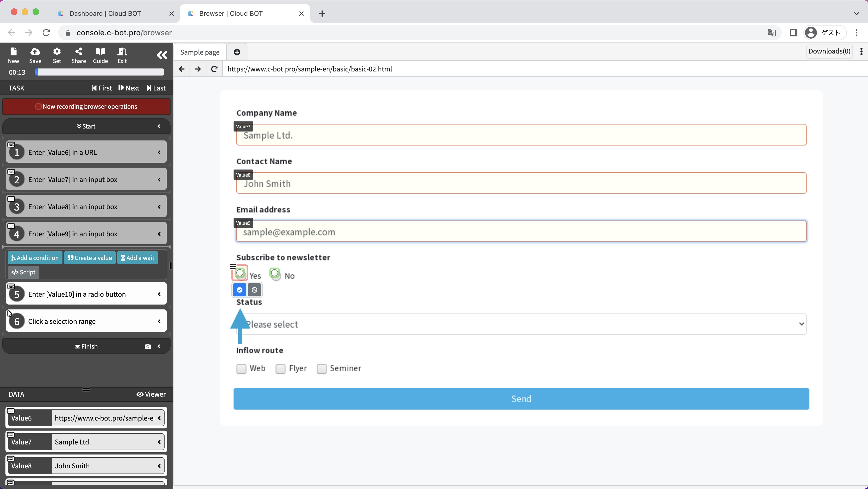Viewport: 868px width, 489px height.
Task: Expand step 5 radio button options
Action: (x=159, y=294)
